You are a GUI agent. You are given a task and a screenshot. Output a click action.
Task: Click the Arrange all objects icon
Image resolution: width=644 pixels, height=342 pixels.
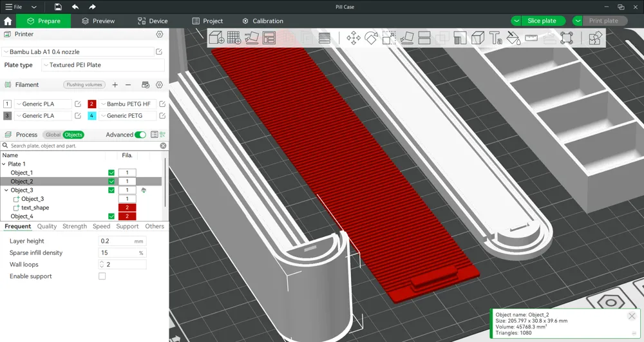point(269,38)
